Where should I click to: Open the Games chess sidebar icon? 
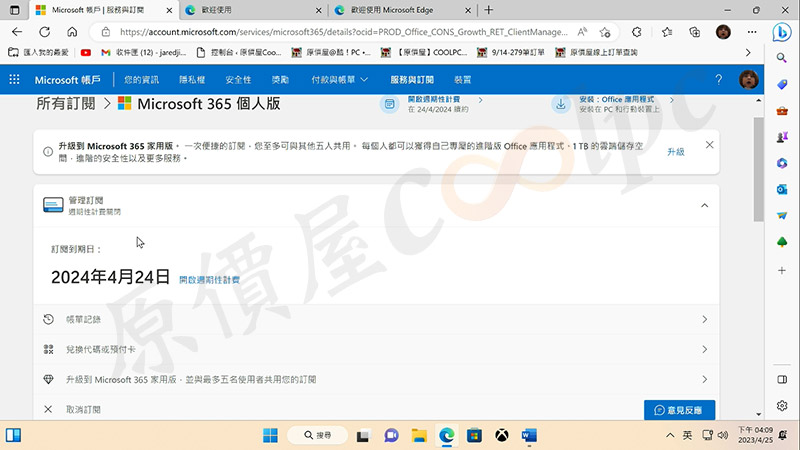[782, 137]
